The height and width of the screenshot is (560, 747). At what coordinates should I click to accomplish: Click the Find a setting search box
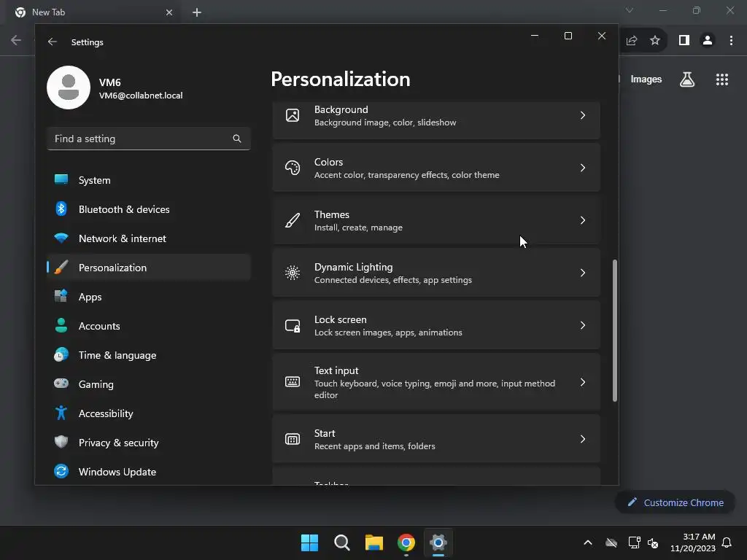(149, 139)
